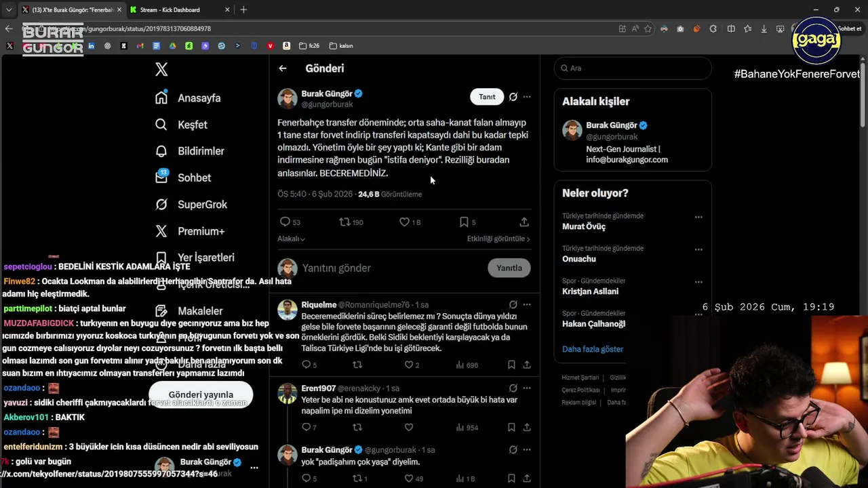Open account menu dots beside Burak Güngör
Screen dimensions: 868x488
click(254, 468)
